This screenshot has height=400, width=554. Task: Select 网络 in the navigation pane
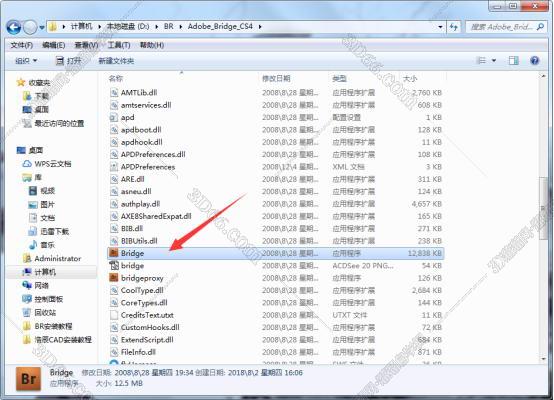36,285
